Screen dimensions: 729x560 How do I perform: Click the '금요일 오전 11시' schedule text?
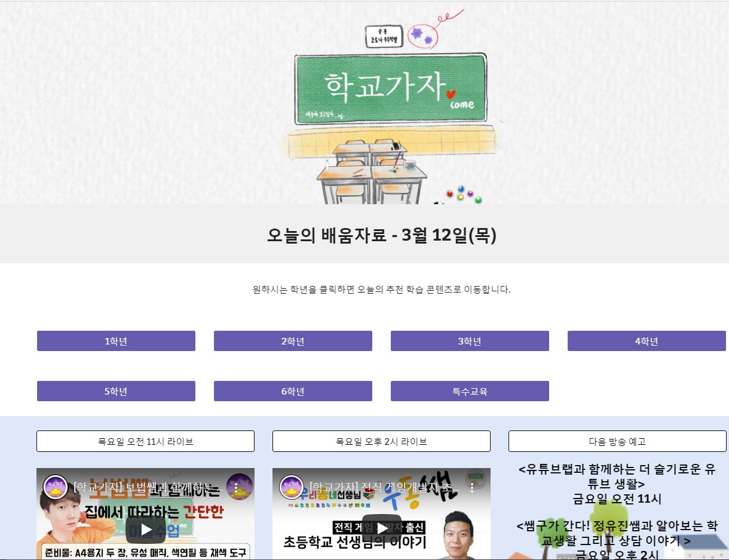(x=617, y=499)
